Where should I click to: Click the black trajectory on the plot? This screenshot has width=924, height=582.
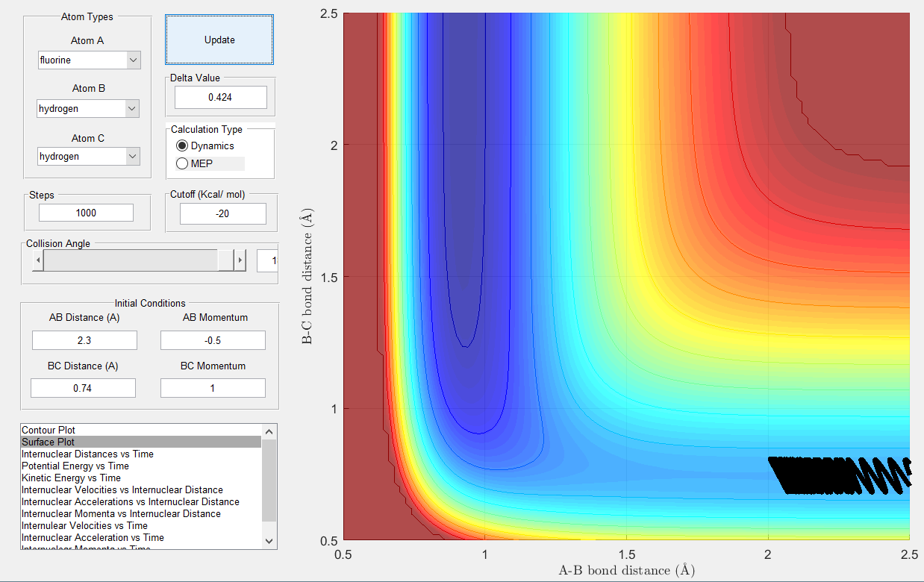point(840,475)
